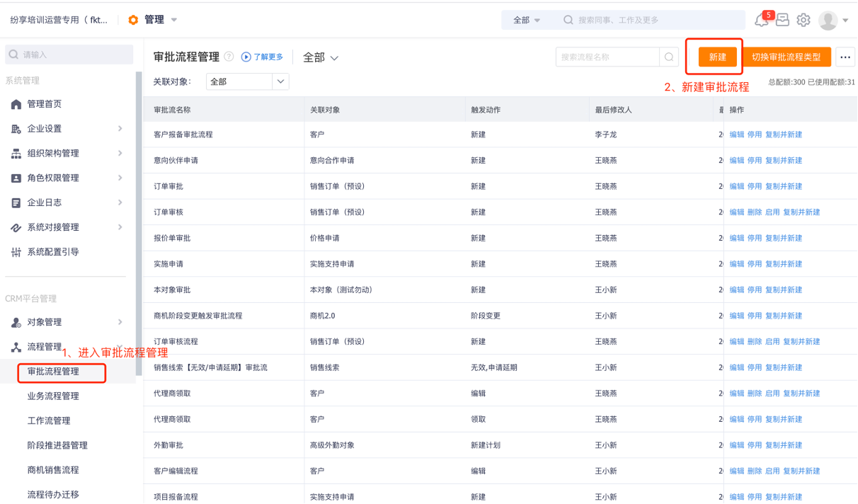This screenshot has height=504, width=858.
Task: Click the 搜索流程名称 input field
Action: 607,57
